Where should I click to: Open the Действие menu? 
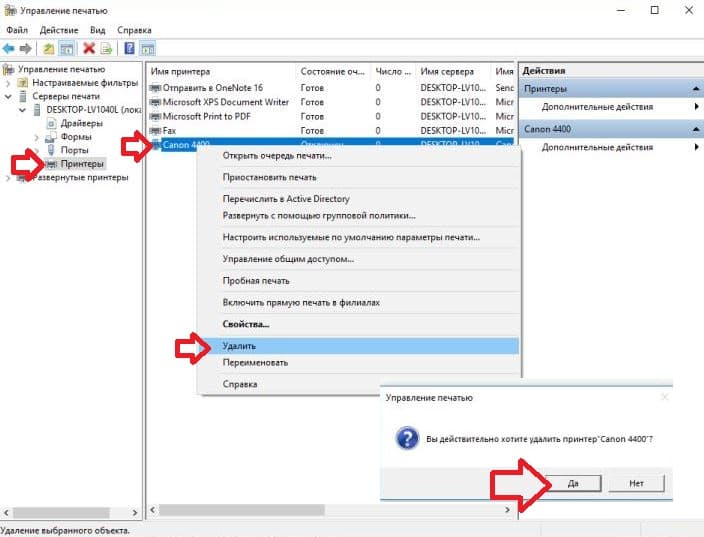click(x=58, y=31)
